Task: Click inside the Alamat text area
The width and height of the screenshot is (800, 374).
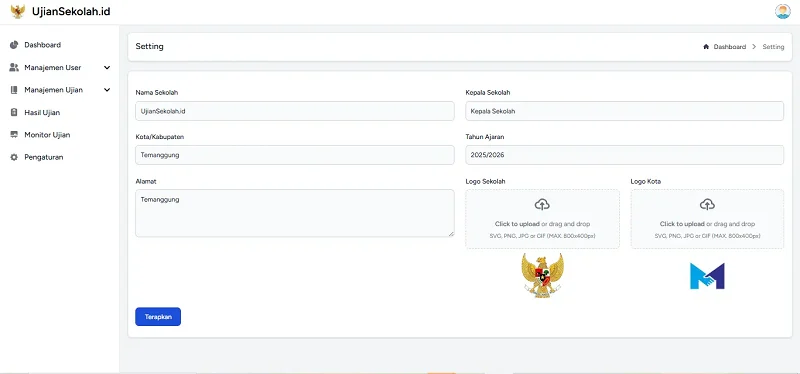Action: point(294,213)
